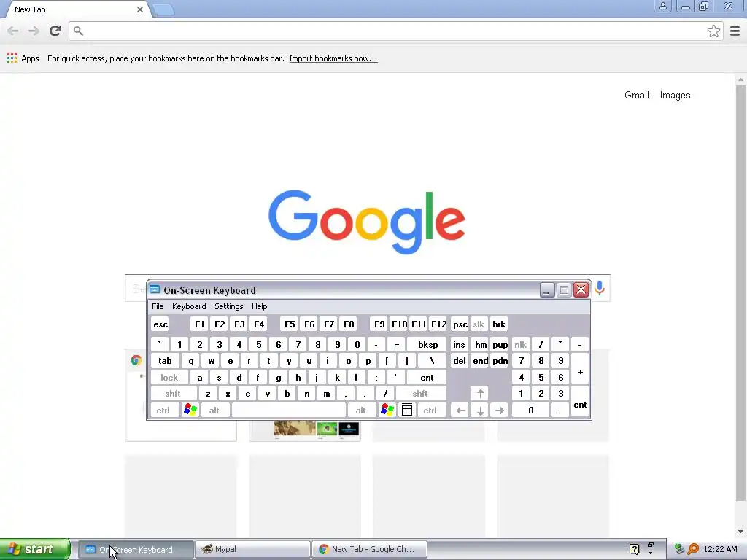
Task: Open Chrome's hamburger menu
Action: coord(735,31)
